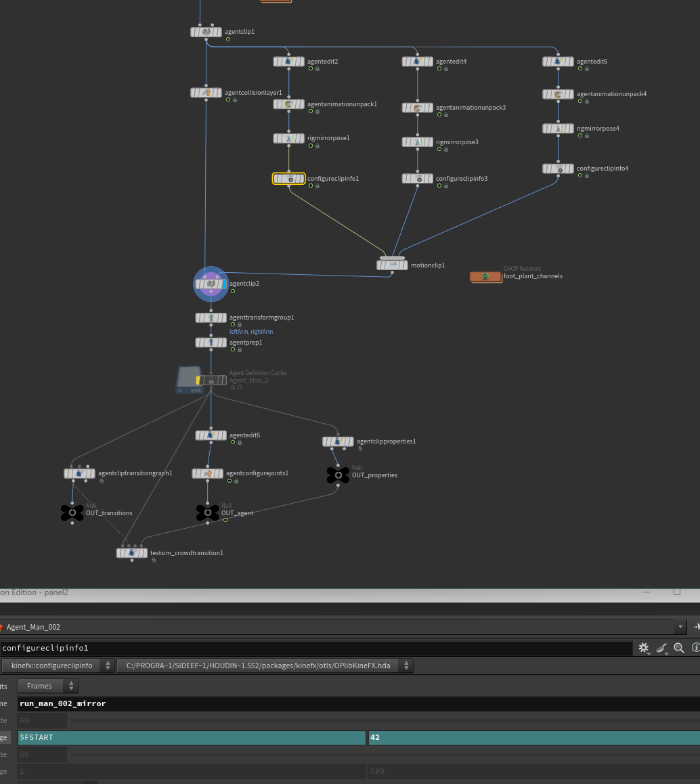Select the OUT_transitions null node
Screen dimensions: 700x784
click(x=72, y=513)
